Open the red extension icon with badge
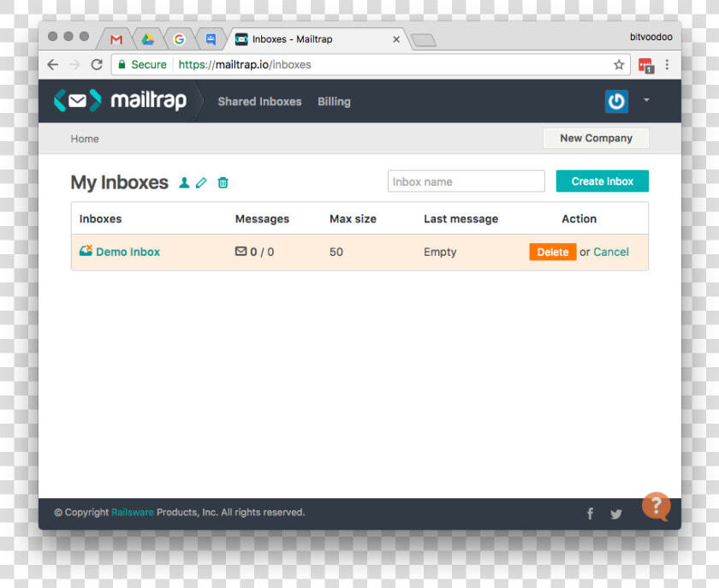Screen dimensions: 719x588 click(646, 66)
